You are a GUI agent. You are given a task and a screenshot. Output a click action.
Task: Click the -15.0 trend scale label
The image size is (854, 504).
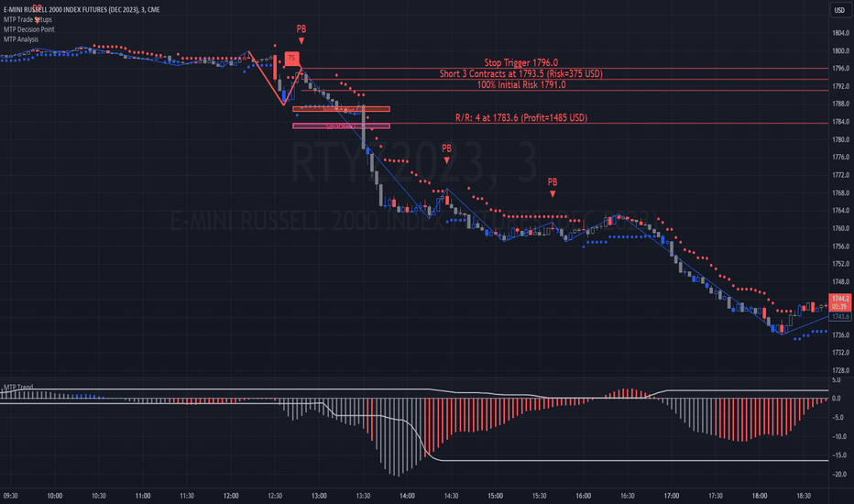coord(839,455)
